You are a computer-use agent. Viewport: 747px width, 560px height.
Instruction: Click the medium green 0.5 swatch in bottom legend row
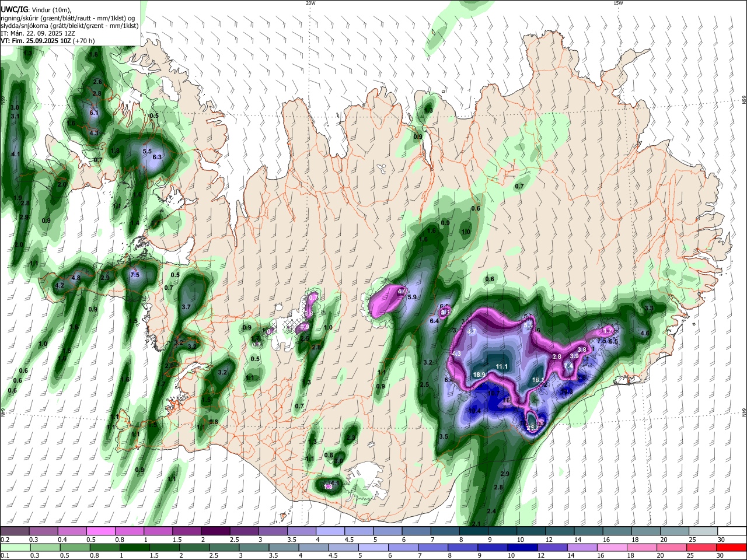75,547
